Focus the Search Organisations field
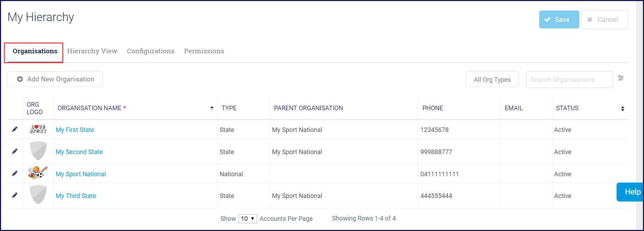Screen dimensions: 644x231 [x=569, y=80]
